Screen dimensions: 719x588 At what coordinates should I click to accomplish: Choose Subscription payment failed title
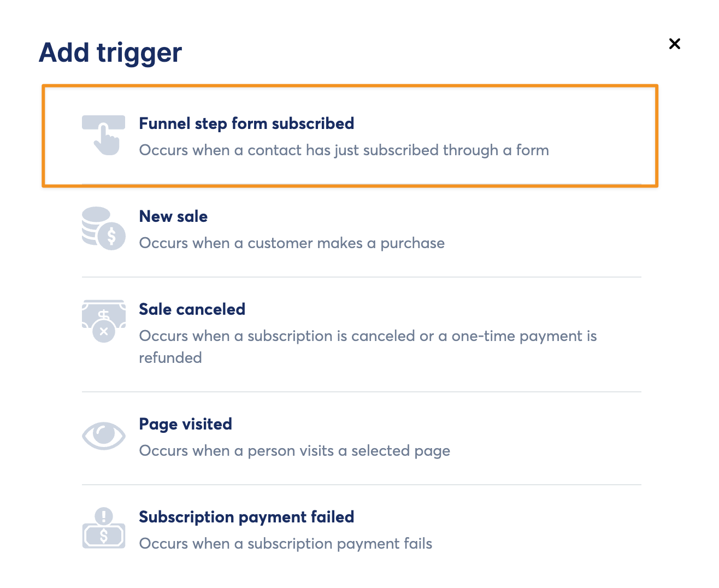(x=246, y=517)
